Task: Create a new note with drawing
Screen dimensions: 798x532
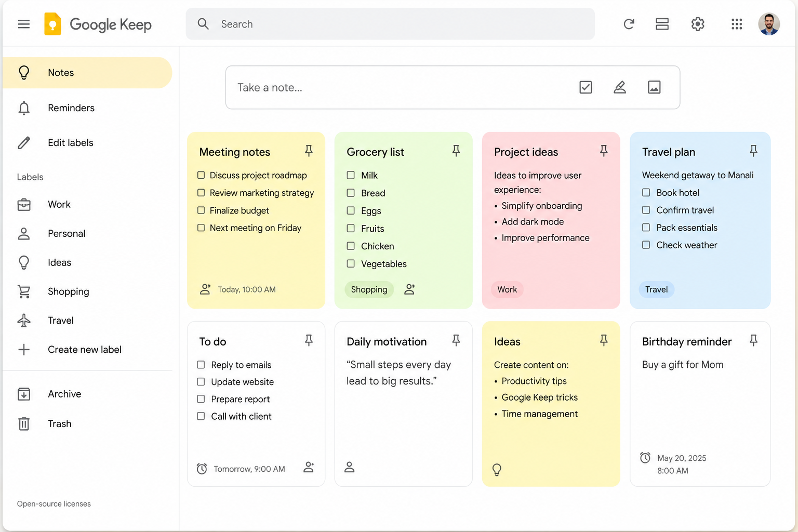Action: click(x=620, y=87)
